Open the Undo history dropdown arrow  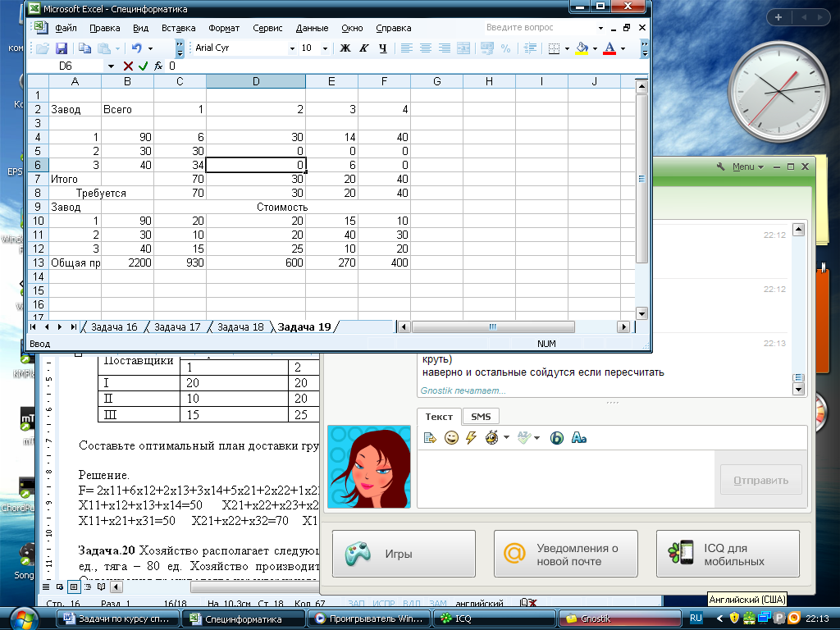click(150, 48)
